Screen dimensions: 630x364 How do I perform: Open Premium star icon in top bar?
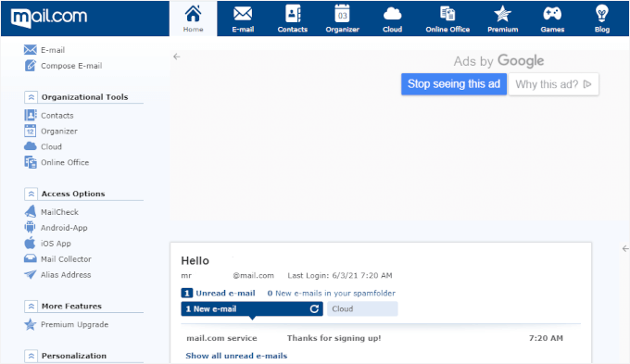point(502,14)
